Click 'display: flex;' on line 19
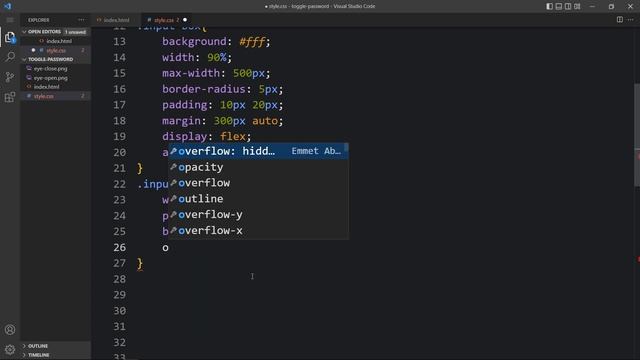Viewport: 640px width, 360px height. 207,136
